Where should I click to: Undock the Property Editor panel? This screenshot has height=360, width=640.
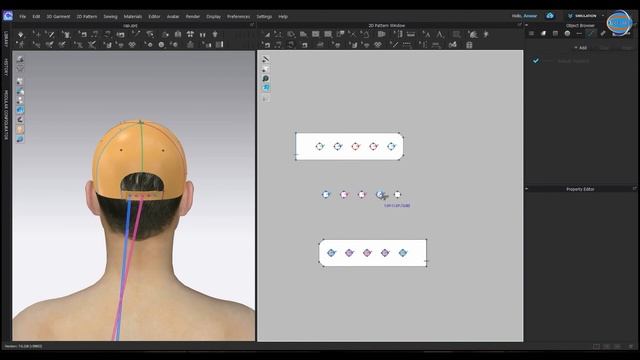[634, 189]
